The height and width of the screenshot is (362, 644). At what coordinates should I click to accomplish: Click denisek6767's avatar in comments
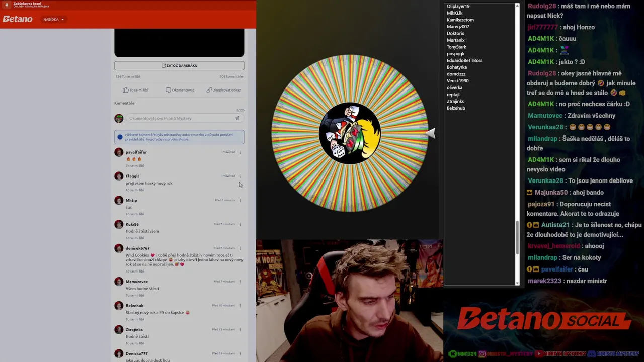click(119, 248)
